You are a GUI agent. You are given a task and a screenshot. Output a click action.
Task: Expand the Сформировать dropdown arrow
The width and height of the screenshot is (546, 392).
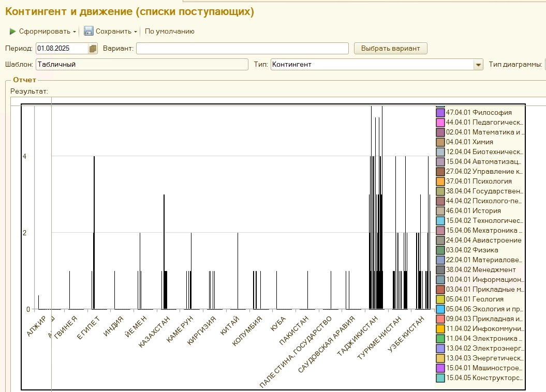point(75,32)
